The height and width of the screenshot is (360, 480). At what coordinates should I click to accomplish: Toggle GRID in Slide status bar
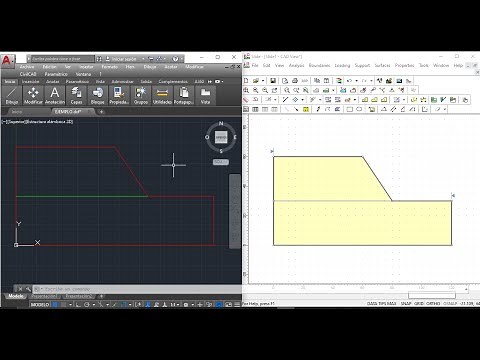419,304
